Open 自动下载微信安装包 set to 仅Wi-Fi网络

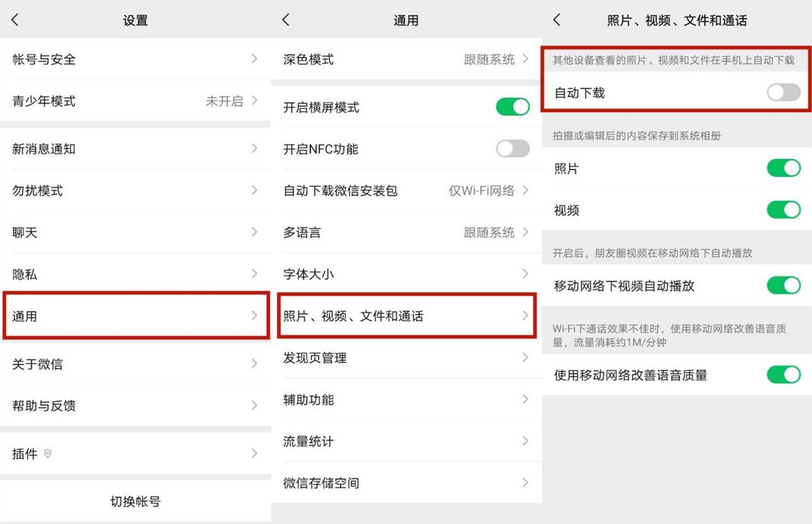(x=406, y=191)
